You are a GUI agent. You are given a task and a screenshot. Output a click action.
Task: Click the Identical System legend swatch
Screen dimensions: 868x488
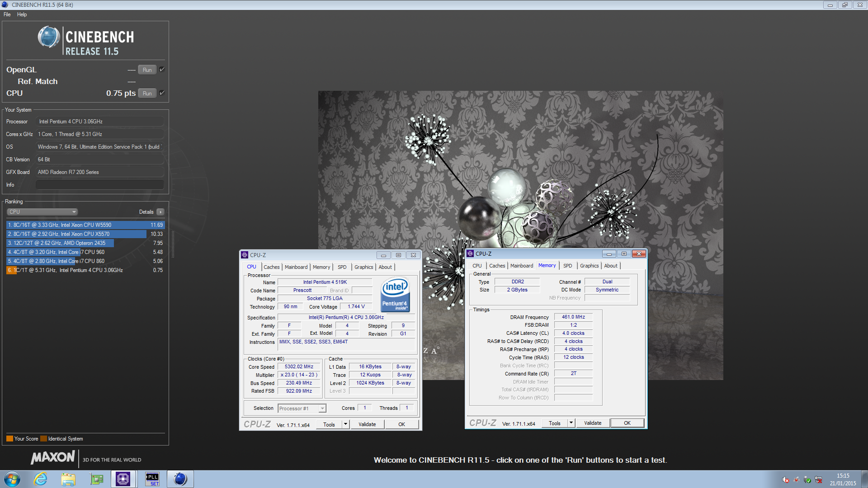43,439
